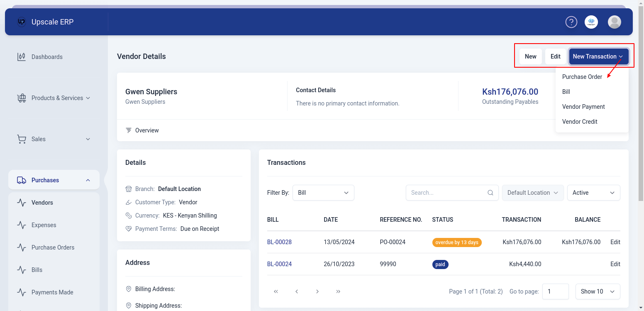Click the Expenses sidebar icon
The height and width of the screenshot is (311, 644).
click(22, 225)
